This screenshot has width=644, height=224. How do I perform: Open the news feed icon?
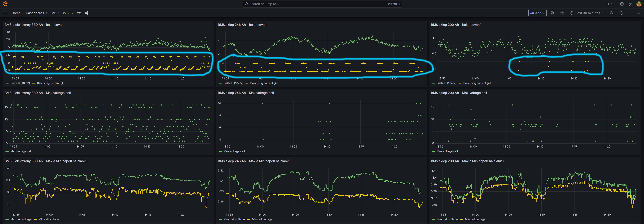(x=631, y=4)
